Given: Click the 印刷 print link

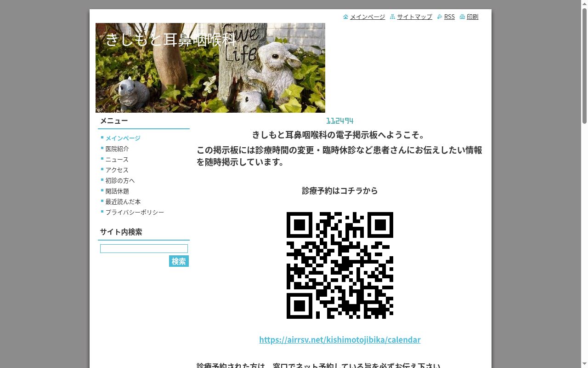Looking at the screenshot, I should [472, 17].
